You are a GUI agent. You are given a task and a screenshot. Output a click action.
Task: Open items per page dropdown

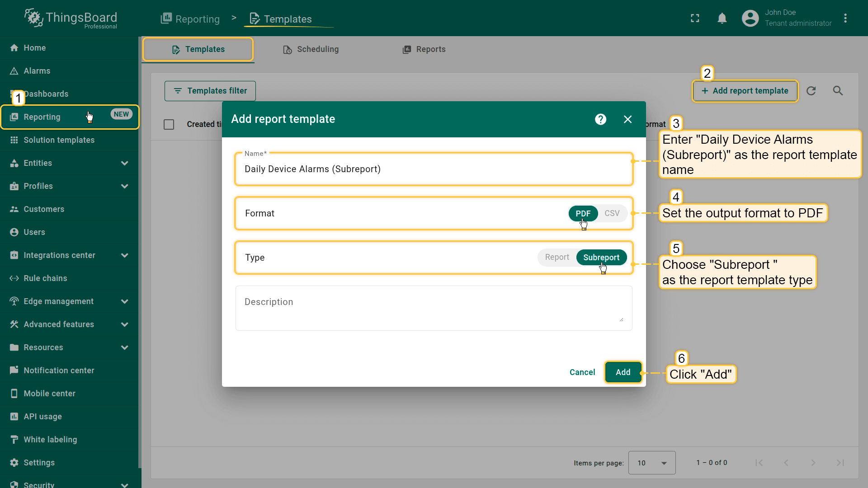coord(651,463)
